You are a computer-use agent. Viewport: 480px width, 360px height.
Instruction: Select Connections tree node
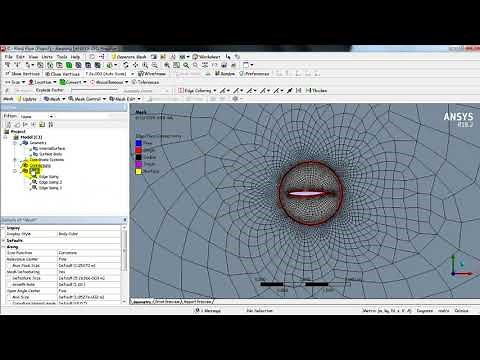click(40, 165)
